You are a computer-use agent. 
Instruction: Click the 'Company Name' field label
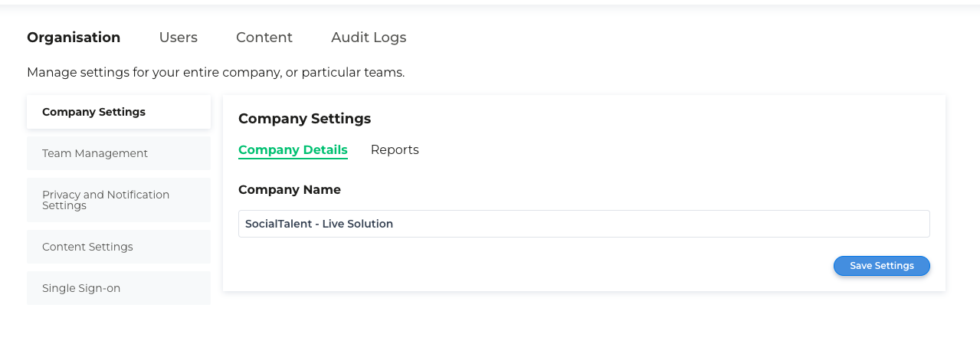coord(290,189)
